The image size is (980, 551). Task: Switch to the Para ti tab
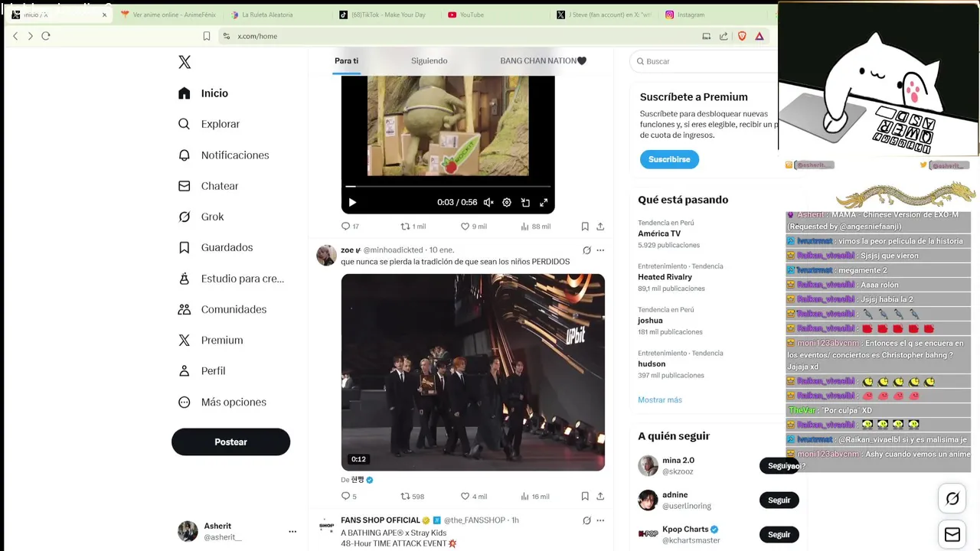346,61
